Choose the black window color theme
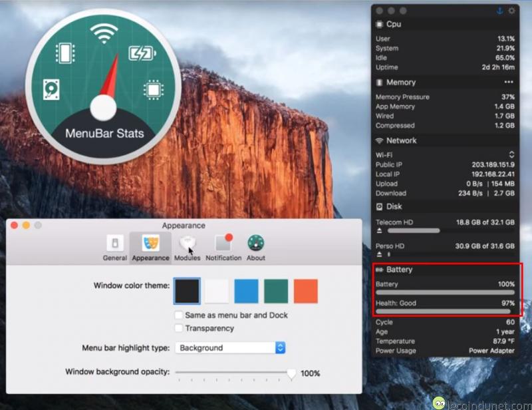The image size is (532, 410). tap(187, 291)
